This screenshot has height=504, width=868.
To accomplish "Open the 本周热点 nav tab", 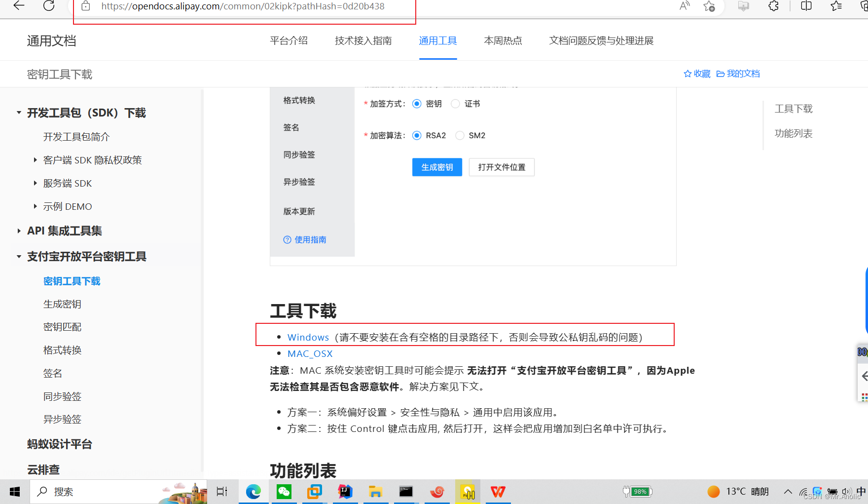I will coord(503,40).
